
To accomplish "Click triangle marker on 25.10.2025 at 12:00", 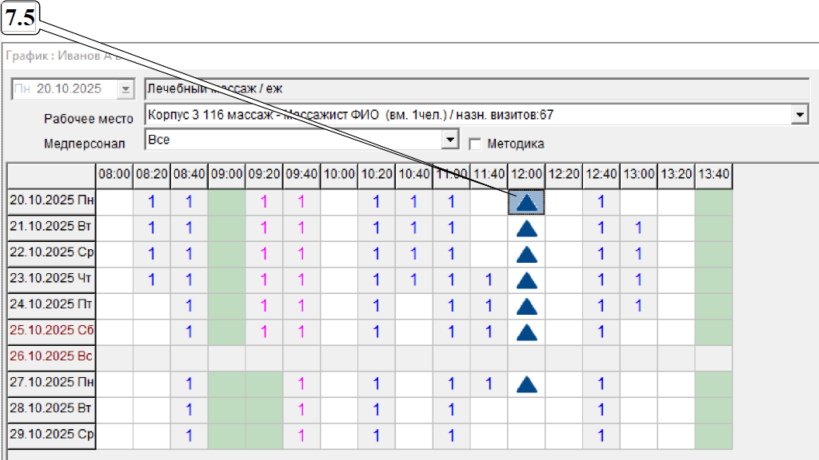I will pos(527,332).
